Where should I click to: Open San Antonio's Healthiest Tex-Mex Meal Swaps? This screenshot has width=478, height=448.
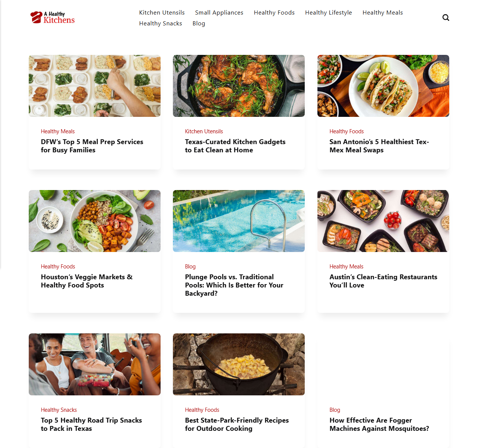[x=379, y=146]
